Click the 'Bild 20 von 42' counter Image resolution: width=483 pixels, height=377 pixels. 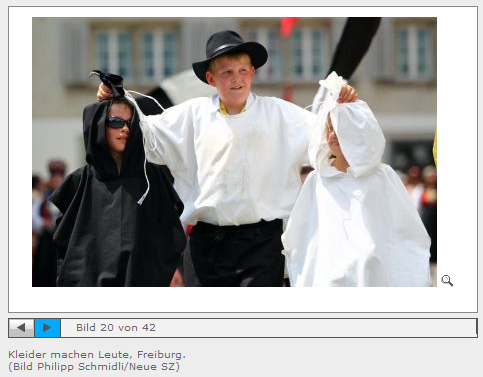tap(116, 328)
